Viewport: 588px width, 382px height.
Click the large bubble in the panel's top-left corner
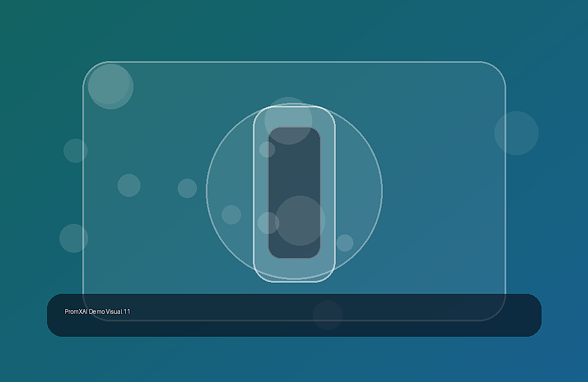tap(111, 86)
